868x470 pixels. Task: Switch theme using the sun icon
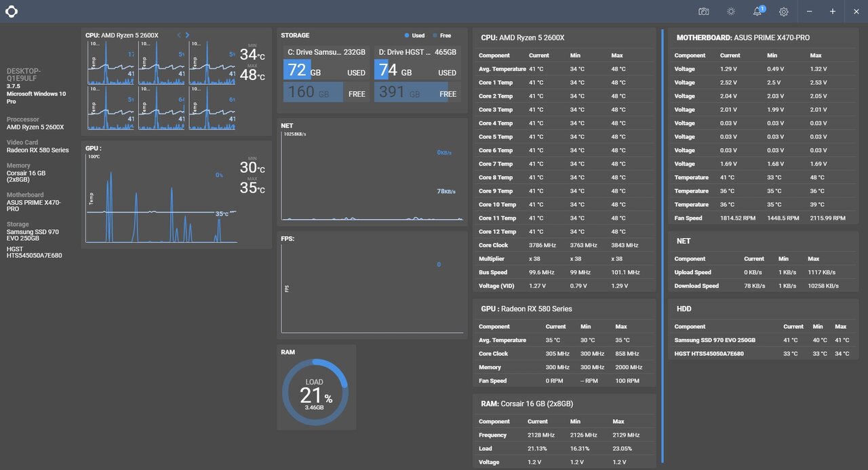click(x=731, y=12)
